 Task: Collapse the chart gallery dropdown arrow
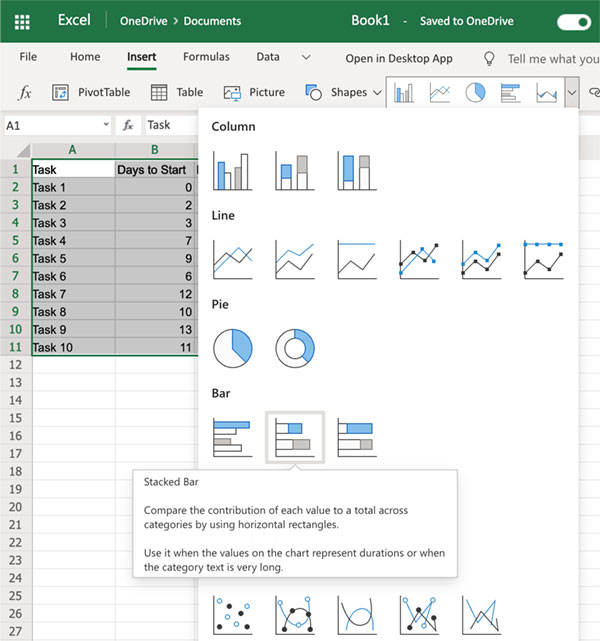click(572, 92)
